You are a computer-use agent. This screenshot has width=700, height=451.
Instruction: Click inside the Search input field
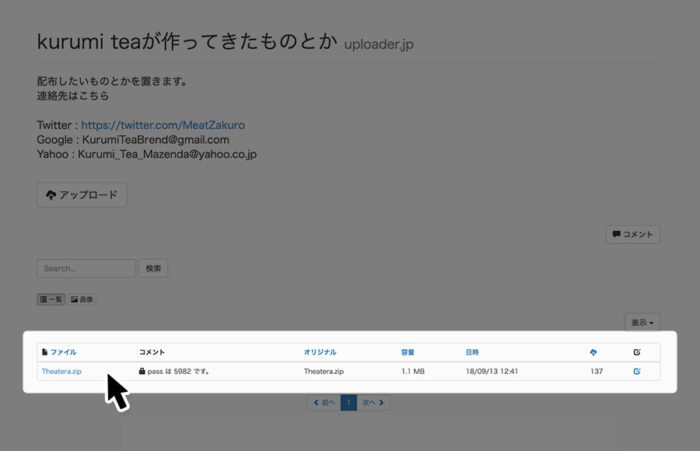tap(86, 268)
